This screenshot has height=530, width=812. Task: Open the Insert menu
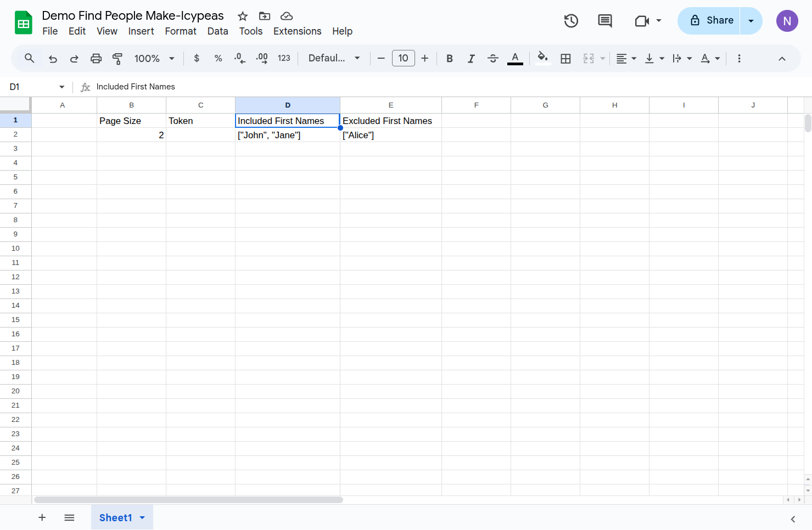[141, 31]
